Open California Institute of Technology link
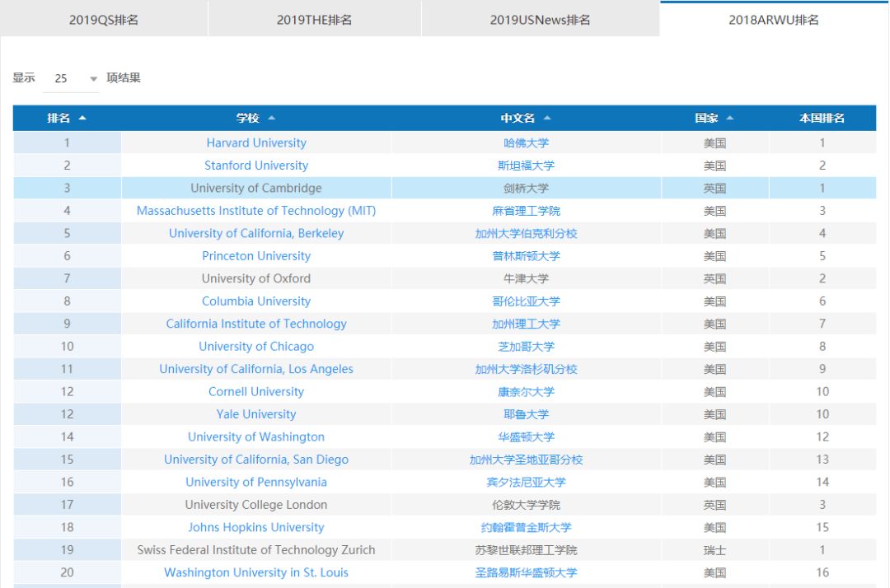The image size is (890, 588). point(256,324)
